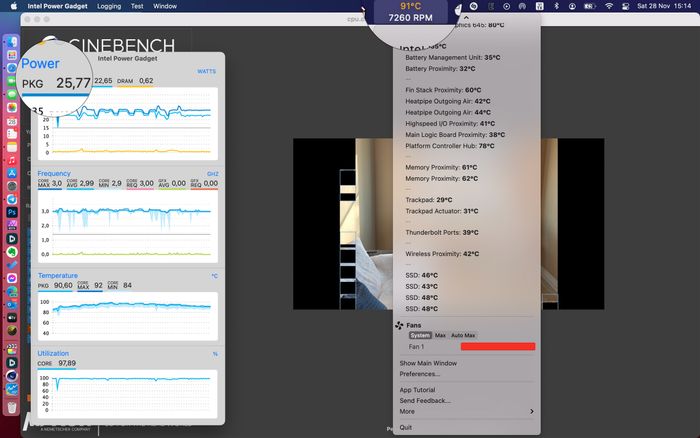Open the Window menu
The height and width of the screenshot is (438, 700).
165,6
